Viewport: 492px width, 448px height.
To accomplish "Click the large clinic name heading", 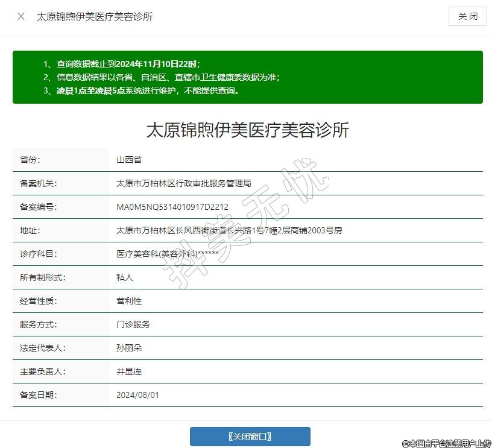I will click(x=247, y=130).
